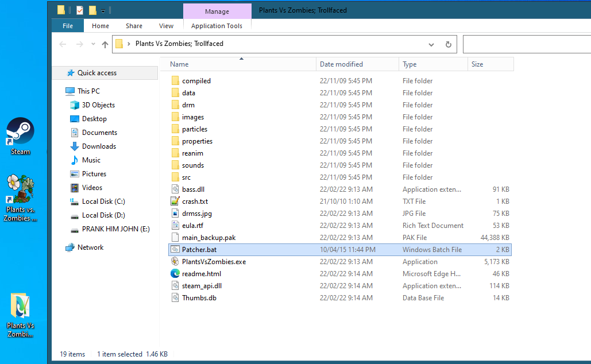The height and width of the screenshot is (364, 591).
Task: Click the Patcher.bat batch file icon
Action: point(175,249)
